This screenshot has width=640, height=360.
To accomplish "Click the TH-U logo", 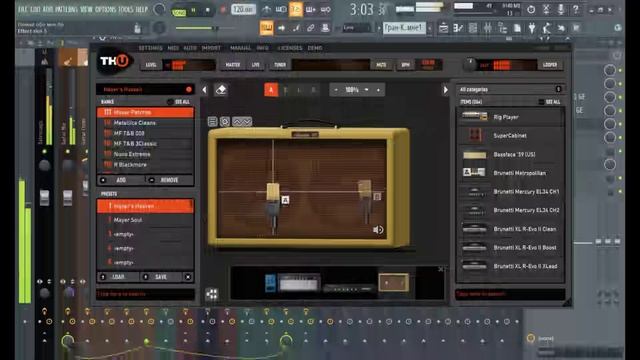I will pyautogui.click(x=114, y=61).
